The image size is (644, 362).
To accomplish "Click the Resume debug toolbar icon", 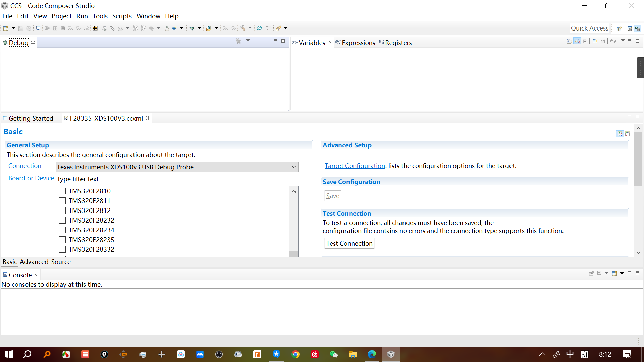I will pos(47,28).
